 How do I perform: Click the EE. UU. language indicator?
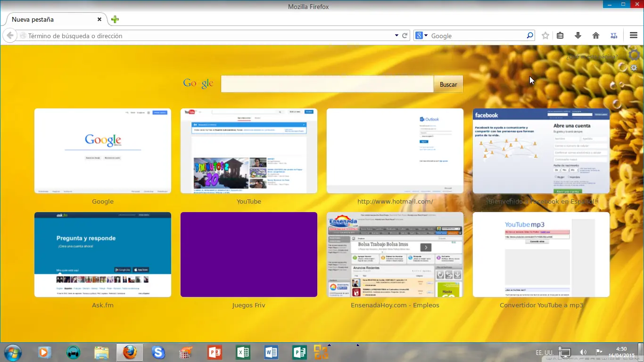(x=545, y=353)
